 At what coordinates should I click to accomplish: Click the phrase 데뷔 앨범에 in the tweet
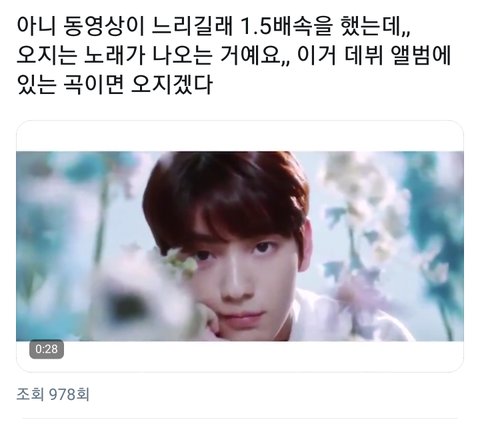pos(396,55)
